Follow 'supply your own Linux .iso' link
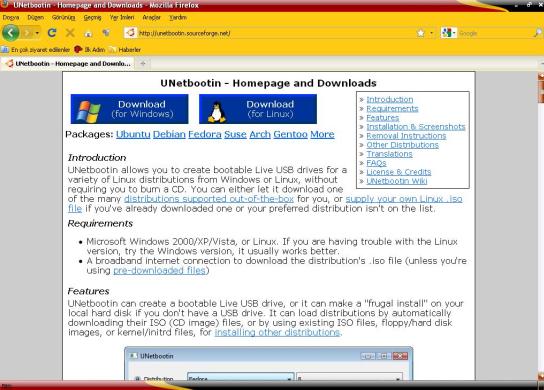Screen dimensions: 544x390 click(404, 199)
